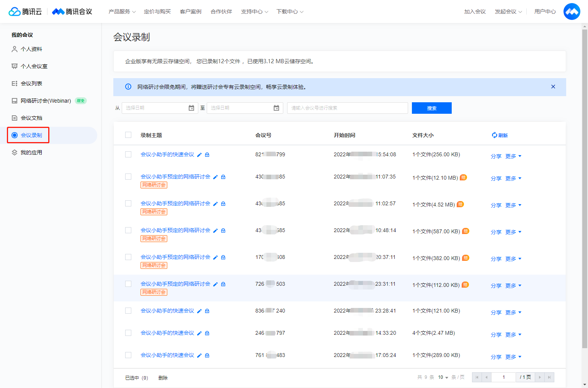
Task: Click the page number input box
Action: [x=503, y=377]
